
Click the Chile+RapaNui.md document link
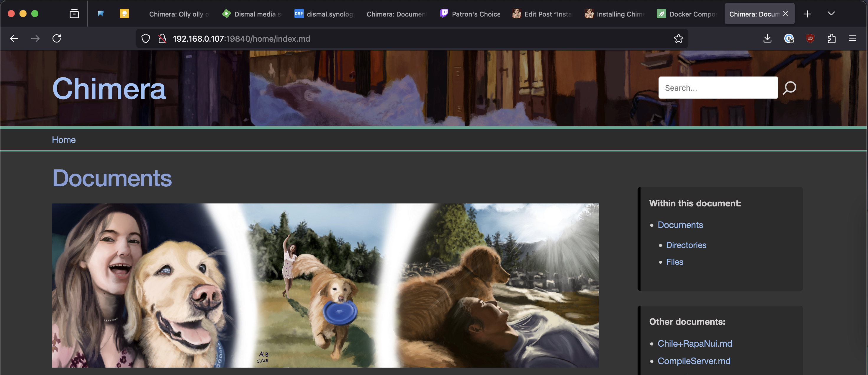click(695, 343)
